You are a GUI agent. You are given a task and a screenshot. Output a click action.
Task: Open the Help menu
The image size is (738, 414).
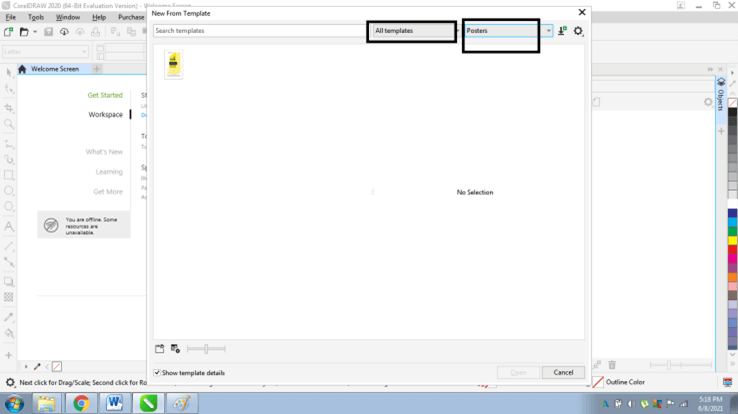[x=99, y=17]
